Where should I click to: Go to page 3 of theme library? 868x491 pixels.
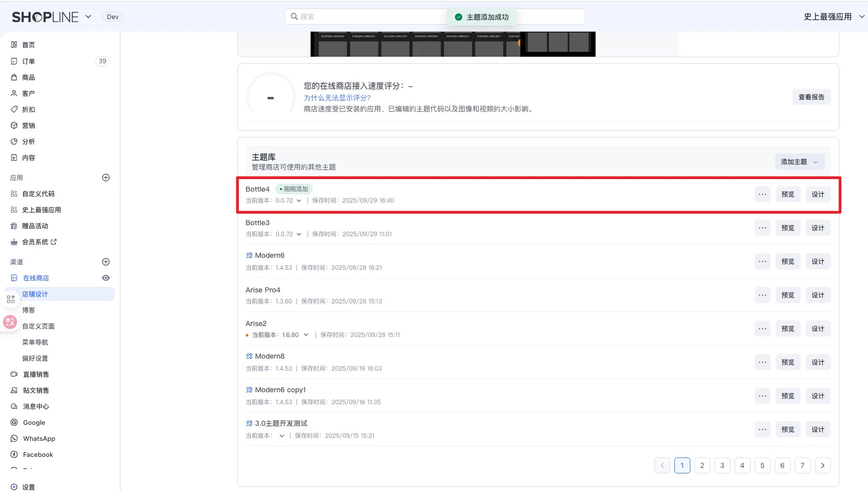click(x=722, y=465)
